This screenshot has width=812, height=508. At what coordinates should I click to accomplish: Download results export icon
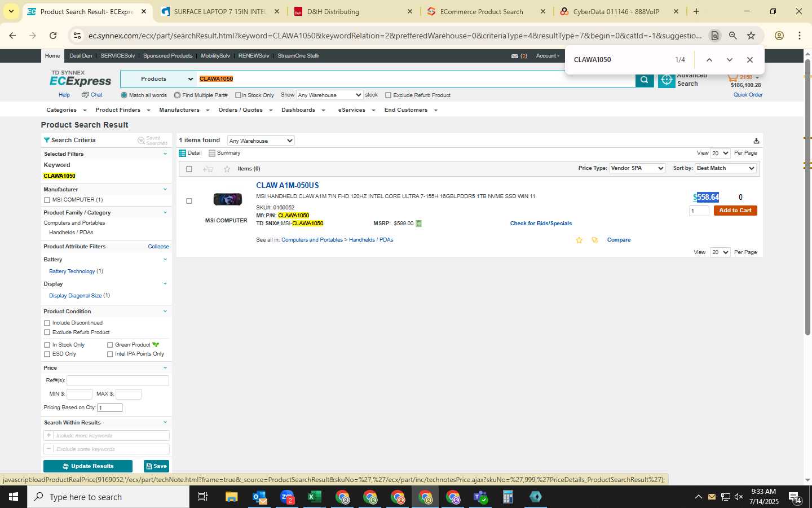756,141
